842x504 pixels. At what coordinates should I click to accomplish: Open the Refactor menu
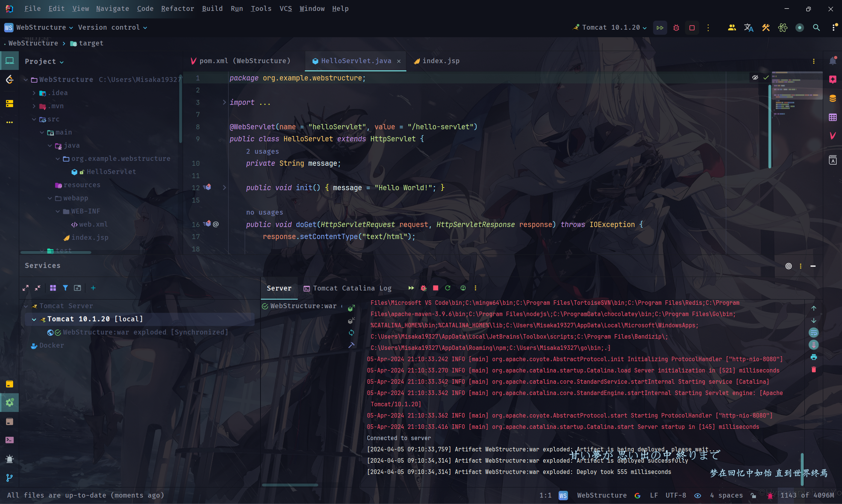(177, 8)
